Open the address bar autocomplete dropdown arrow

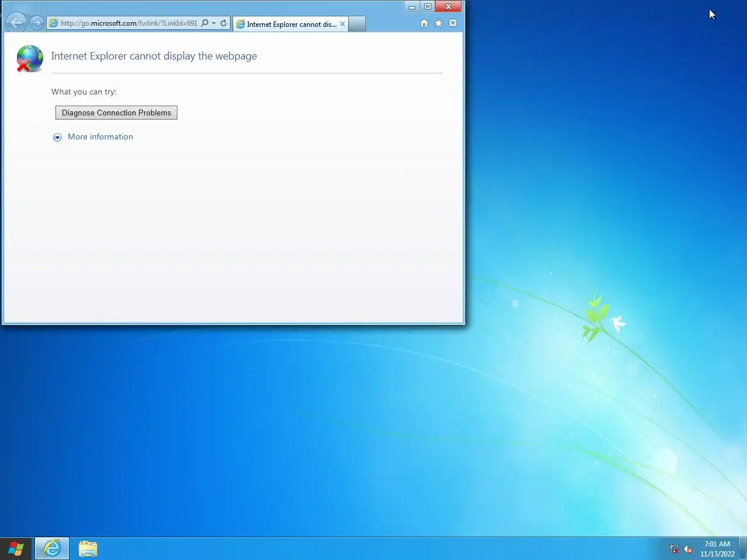(x=214, y=23)
